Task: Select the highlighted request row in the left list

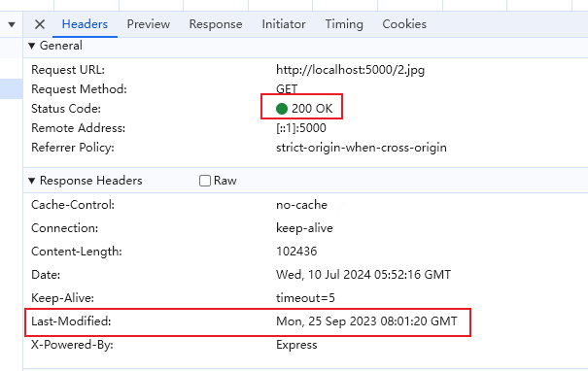Action: pos(12,89)
